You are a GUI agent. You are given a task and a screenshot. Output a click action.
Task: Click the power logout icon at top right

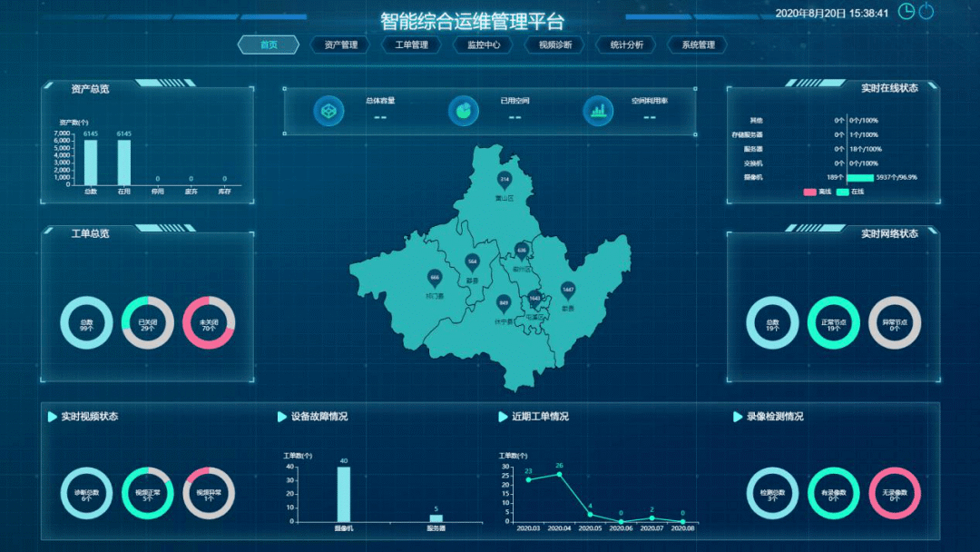point(926,11)
